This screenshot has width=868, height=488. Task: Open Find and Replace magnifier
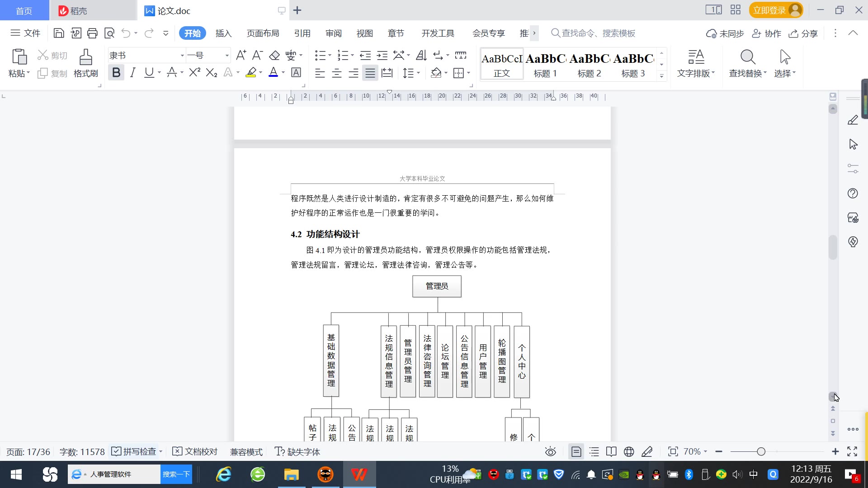748,57
